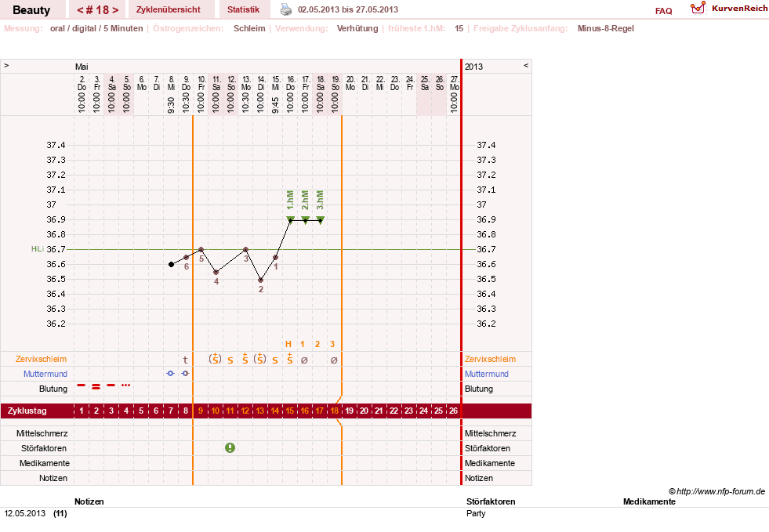Click 'oral / digital / 5 Minuten' measurement value
The width and height of the screenshot is (769, 532).
click(x=96, y=28)
